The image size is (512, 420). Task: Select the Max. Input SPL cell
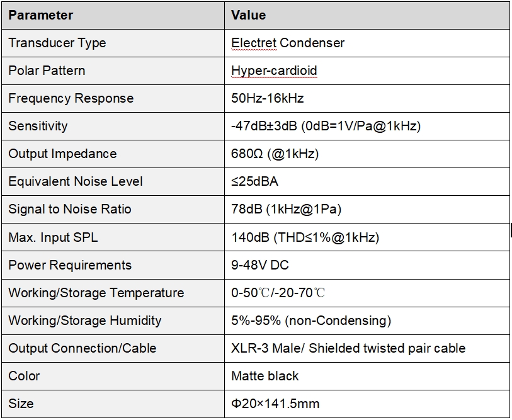coord(113,237)
